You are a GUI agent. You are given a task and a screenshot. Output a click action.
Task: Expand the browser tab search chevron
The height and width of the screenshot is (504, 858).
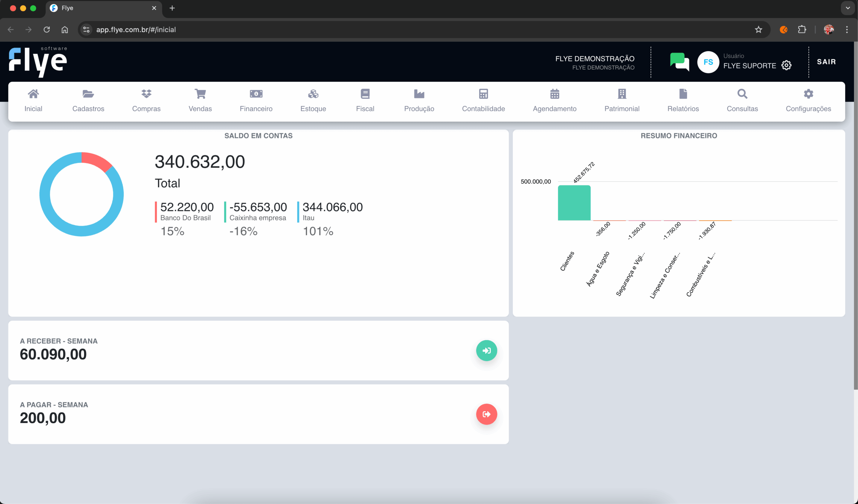(x=848, y=8)
